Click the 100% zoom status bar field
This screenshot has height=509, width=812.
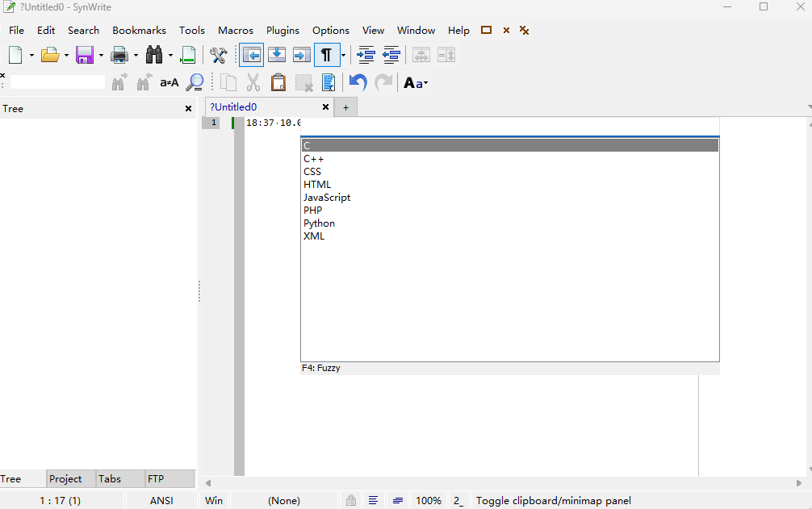[x=429, y=501]
